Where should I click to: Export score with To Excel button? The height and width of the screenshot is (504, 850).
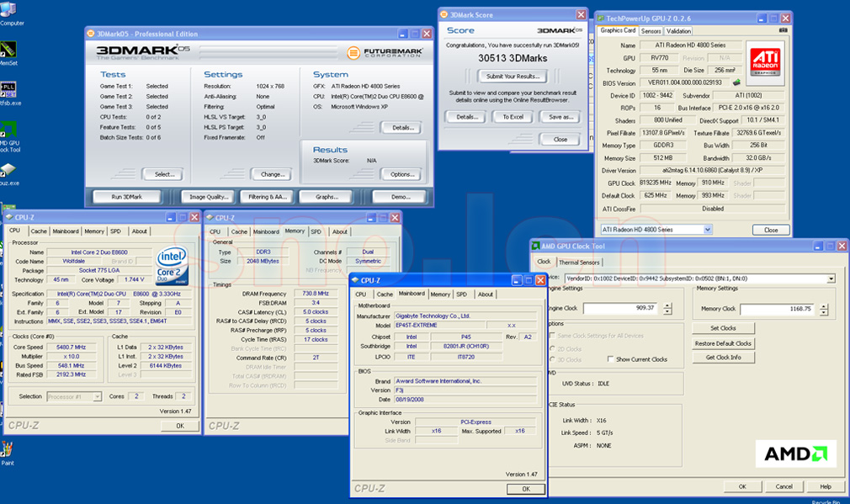[x=513, y=116]
